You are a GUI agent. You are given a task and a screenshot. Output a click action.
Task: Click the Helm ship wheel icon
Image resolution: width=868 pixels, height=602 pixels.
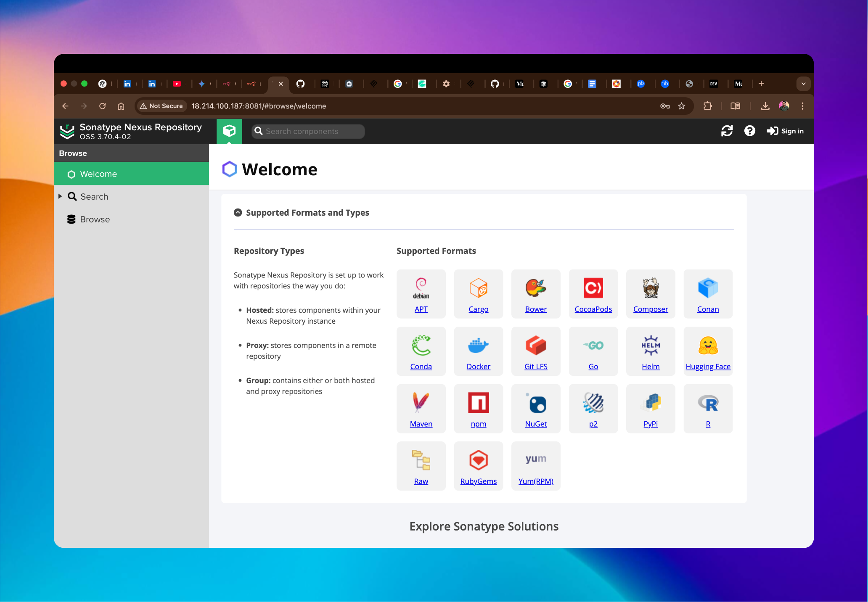coord(651,345)
